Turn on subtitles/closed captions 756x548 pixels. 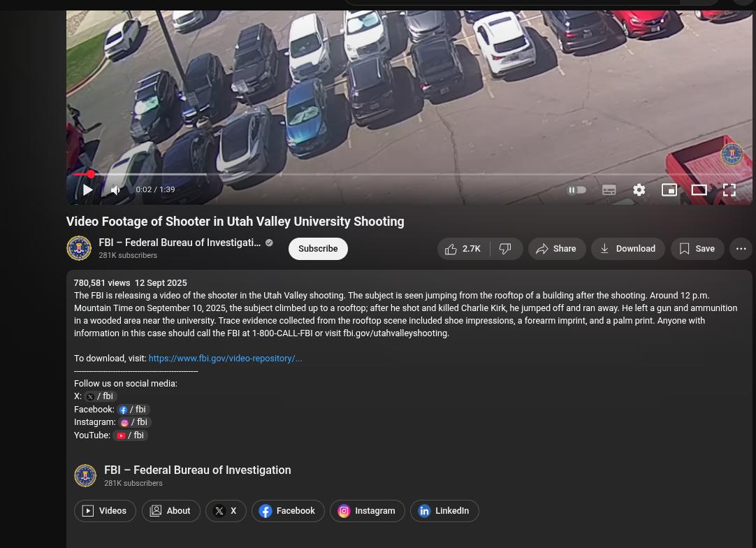tap(609, 190)
